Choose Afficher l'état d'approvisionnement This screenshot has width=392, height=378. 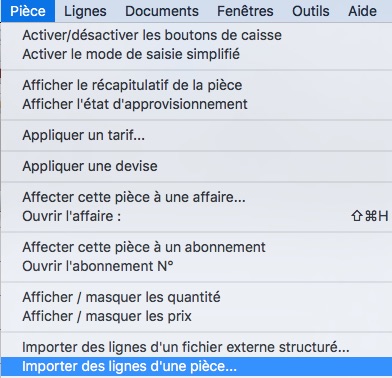197,104
